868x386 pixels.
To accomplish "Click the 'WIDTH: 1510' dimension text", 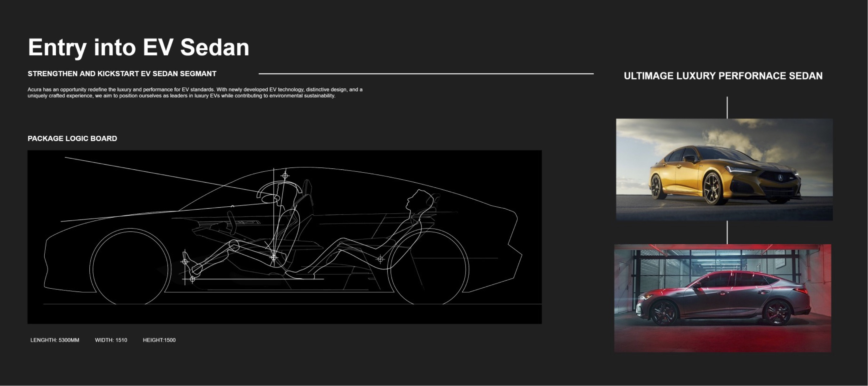I will [x=111, y=340].
